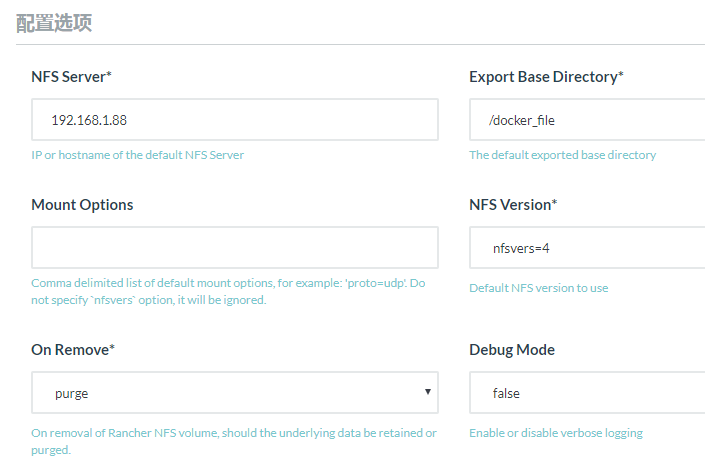Open the Debug Mode false selector
Image resolution: width=705 pixels, height=459 pixels.
coord(586,393)
